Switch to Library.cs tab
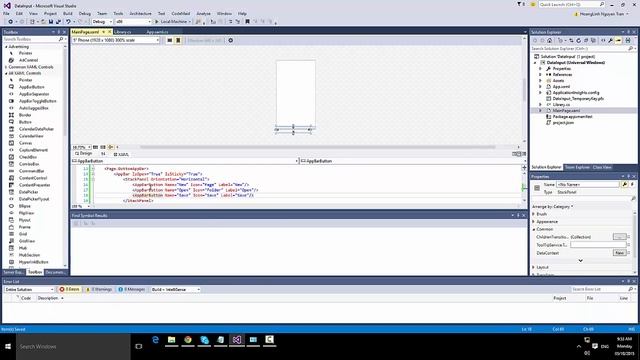The height and width of the screenshot is (360, 640). click(x=122, y=32)
